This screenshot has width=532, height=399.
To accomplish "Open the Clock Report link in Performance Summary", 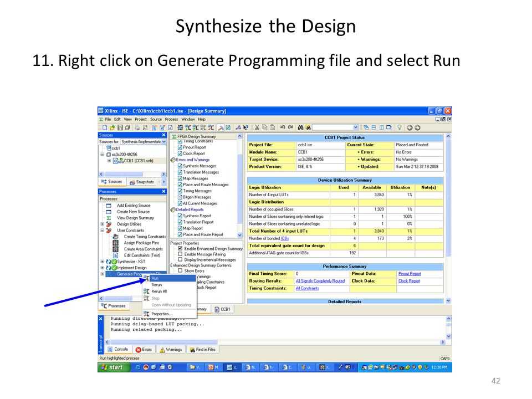I will click(409, 281).
